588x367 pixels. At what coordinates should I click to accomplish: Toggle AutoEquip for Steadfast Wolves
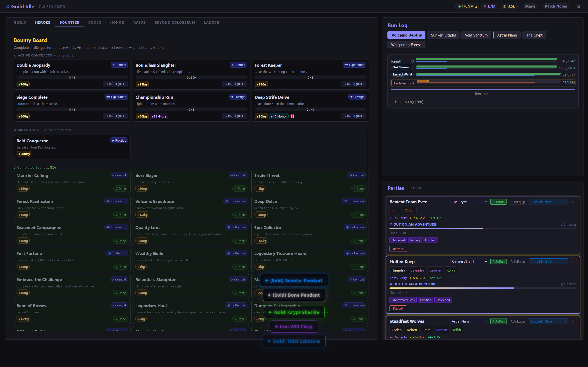[x=518, y=321]
